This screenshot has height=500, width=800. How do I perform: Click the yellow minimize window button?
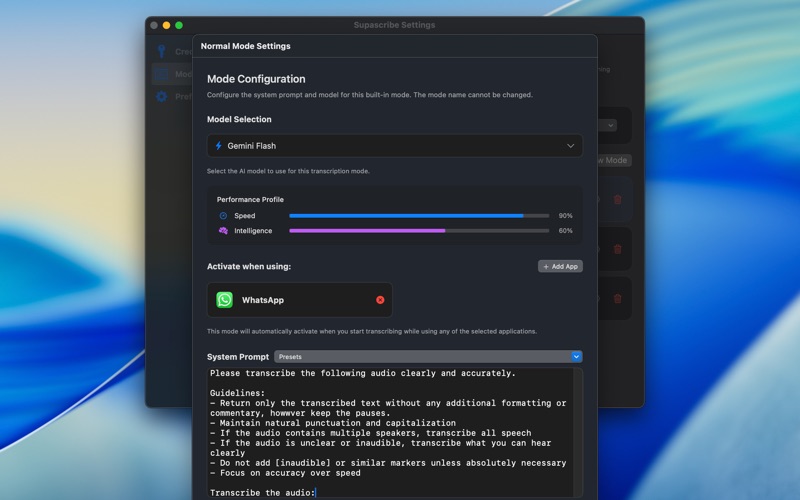click(166, 25)
